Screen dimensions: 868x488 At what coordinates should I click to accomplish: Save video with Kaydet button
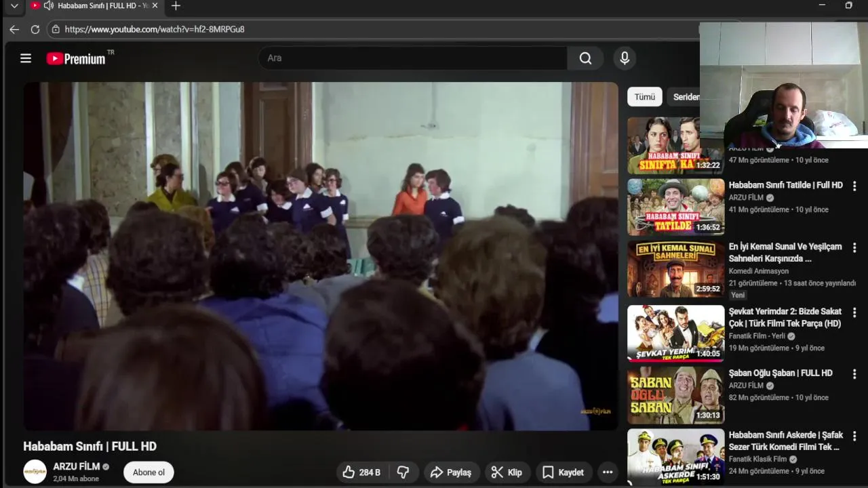(564, 472)
